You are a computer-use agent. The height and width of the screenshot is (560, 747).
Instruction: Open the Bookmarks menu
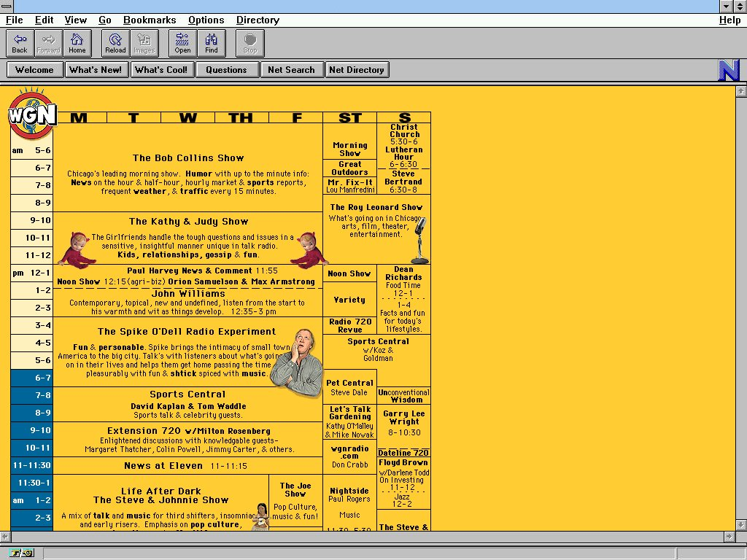coord(150,20)
